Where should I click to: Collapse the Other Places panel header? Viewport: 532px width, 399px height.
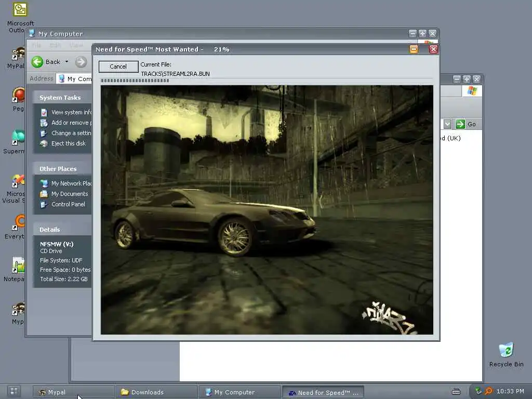pos(62,169)
